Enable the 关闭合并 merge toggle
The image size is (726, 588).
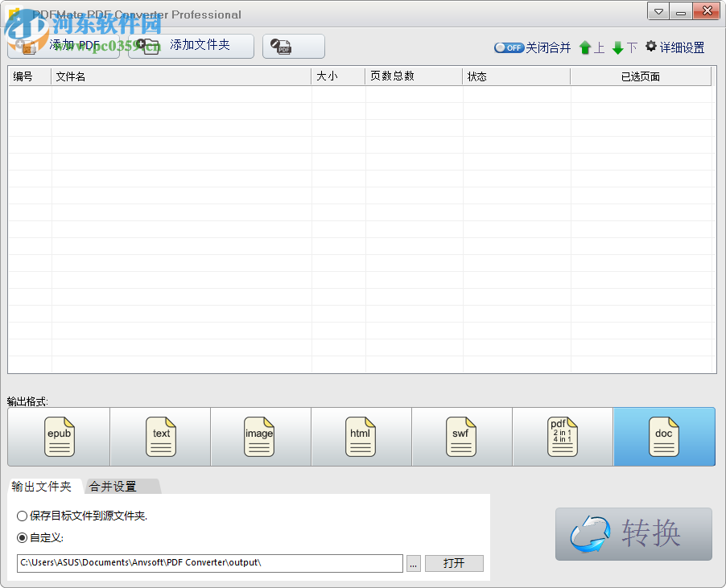click(509, 47)
